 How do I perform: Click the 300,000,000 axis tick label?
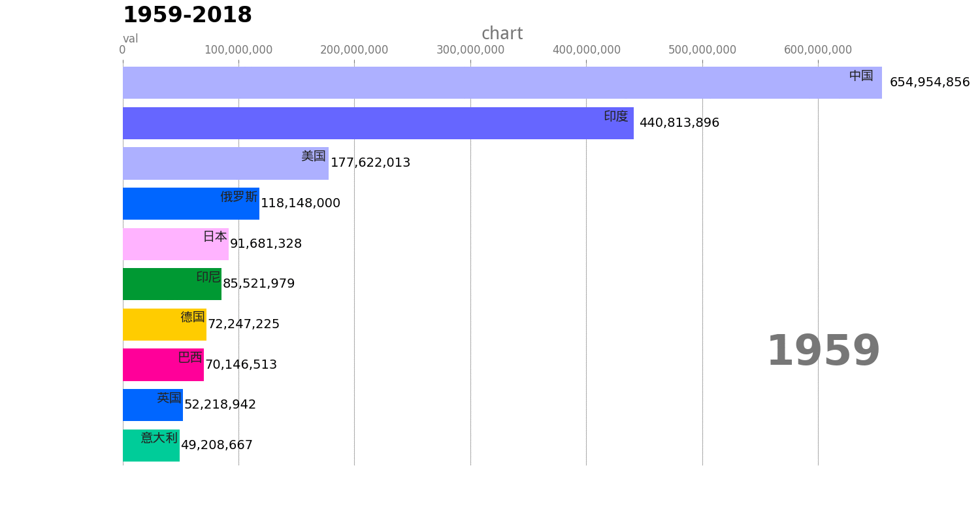click(470, 50)
